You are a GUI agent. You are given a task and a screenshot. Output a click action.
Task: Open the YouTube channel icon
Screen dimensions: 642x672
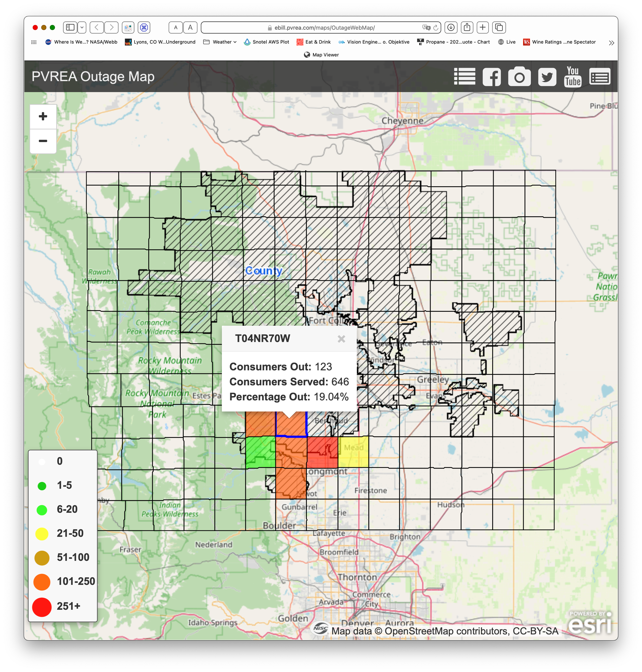click(573, 77)
